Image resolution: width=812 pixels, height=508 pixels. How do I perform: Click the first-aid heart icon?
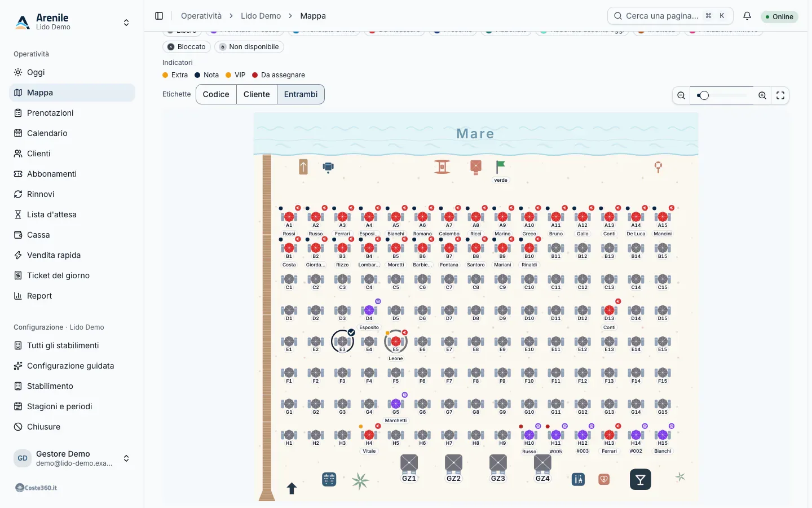click(604, 479)
